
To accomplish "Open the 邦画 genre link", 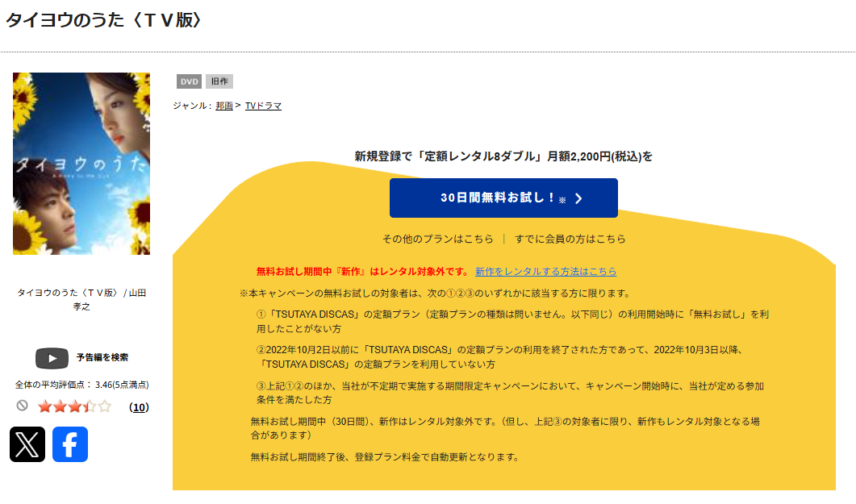I will (223, 106).
